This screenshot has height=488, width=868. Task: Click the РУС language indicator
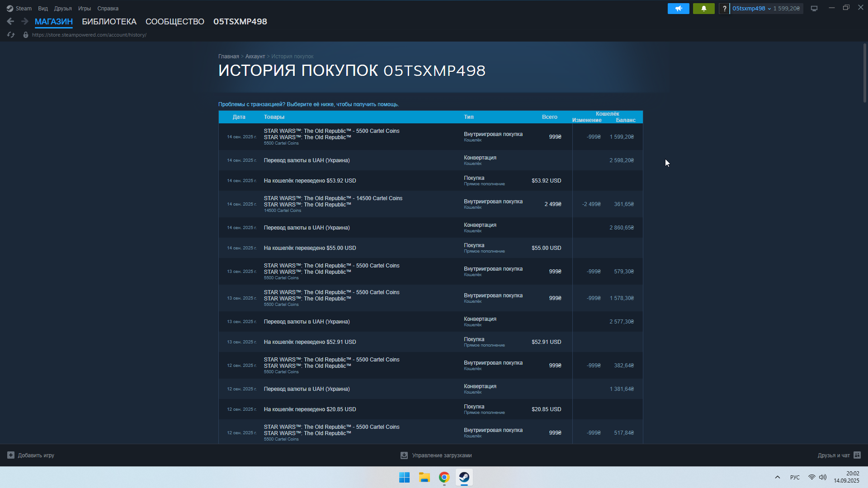tap(795, 478)
